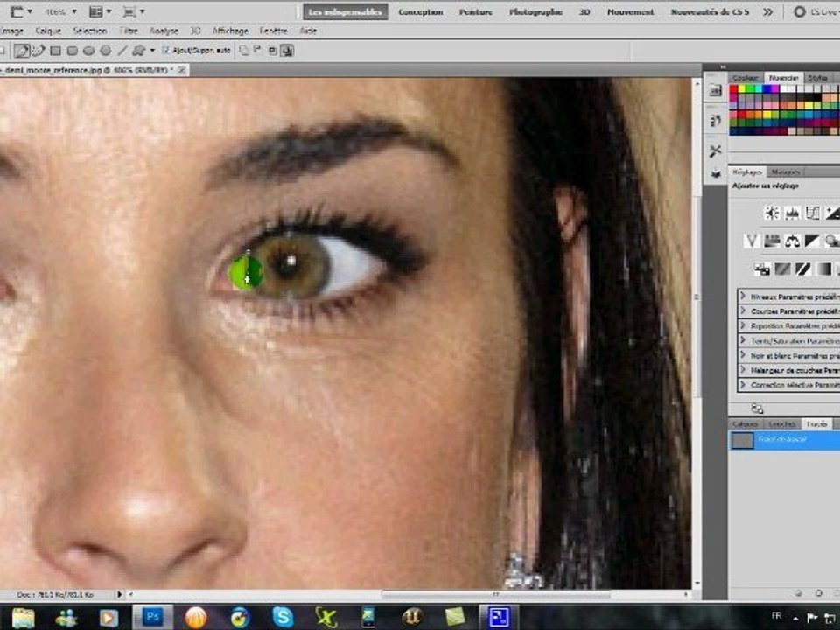Choose the Rounded Rectangle shape tool

(72, 51)
